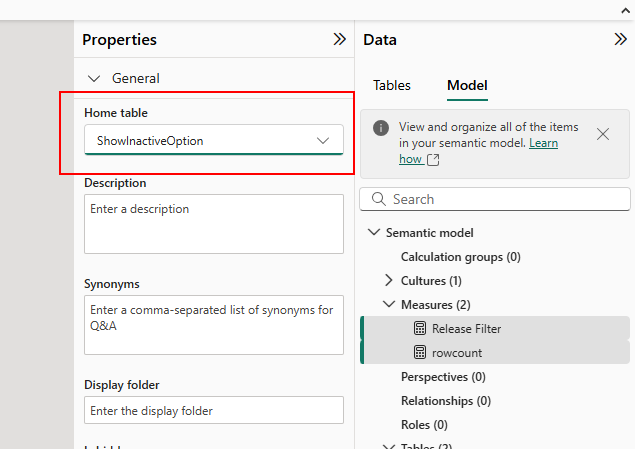
Task: Open the Home table dropdown
Action: point(214,140)
